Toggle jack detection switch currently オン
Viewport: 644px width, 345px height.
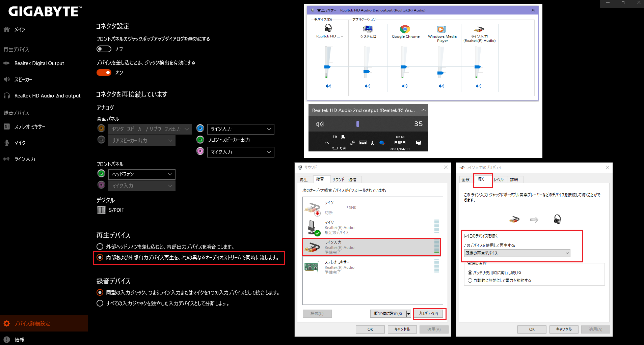[x=104, y=73]
